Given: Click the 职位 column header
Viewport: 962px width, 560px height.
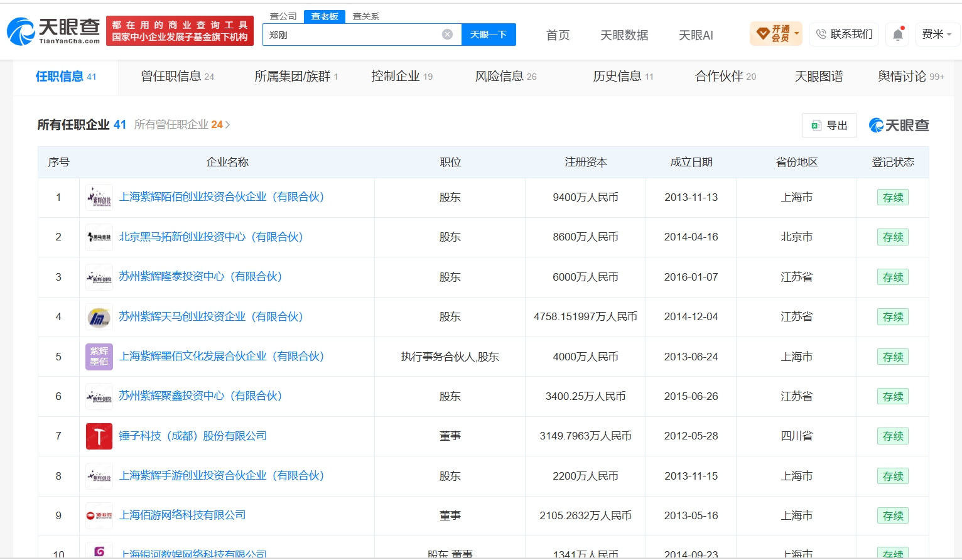Looking at the screenshot, I should [x=450, y=163].
